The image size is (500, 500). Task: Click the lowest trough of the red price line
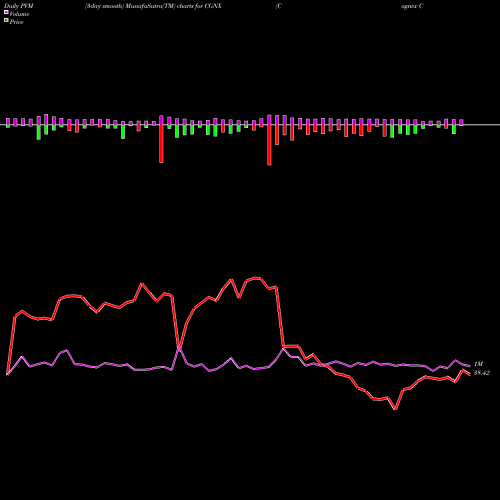coord(395,409)
